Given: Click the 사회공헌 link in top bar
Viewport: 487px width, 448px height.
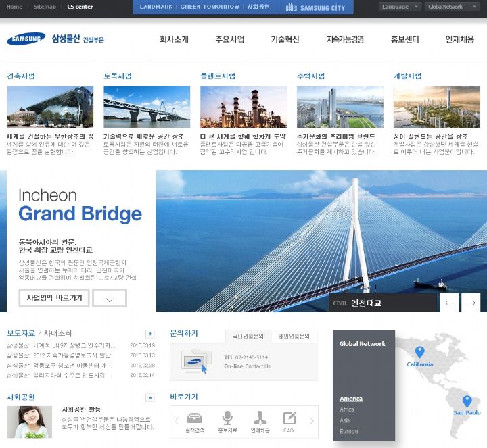Looking at the screenshot, I should 258,7.
